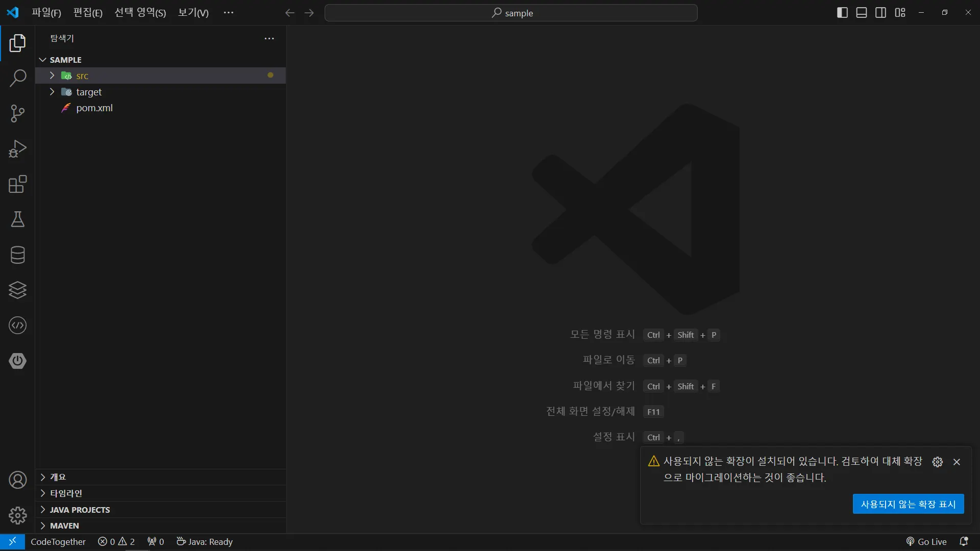Open the Extensions view
This screenshot has height=551, width=980.
17,184
